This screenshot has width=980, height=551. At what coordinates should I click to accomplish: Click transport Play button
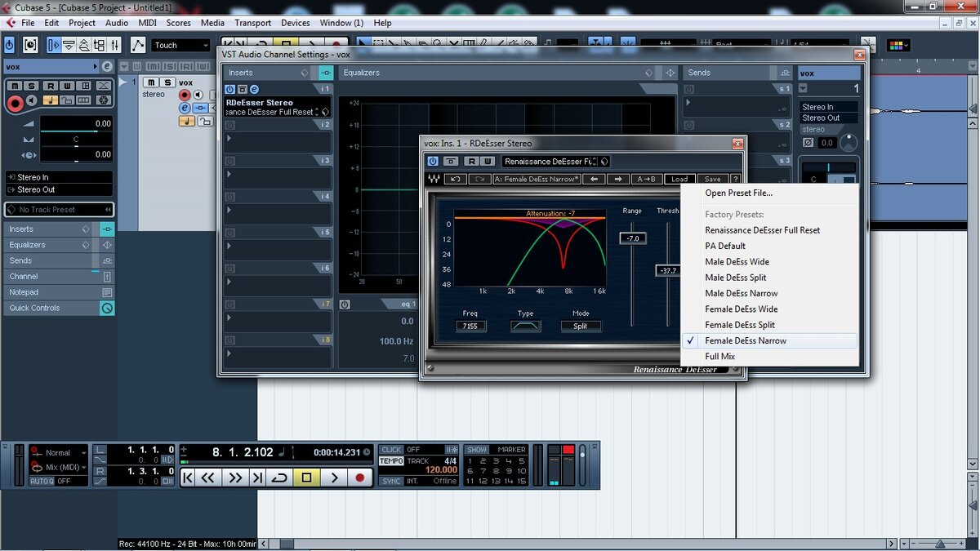[x=334, y=478]
